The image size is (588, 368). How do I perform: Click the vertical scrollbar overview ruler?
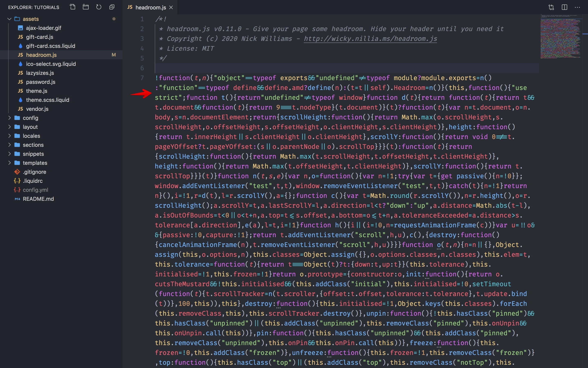click(585, 191)
